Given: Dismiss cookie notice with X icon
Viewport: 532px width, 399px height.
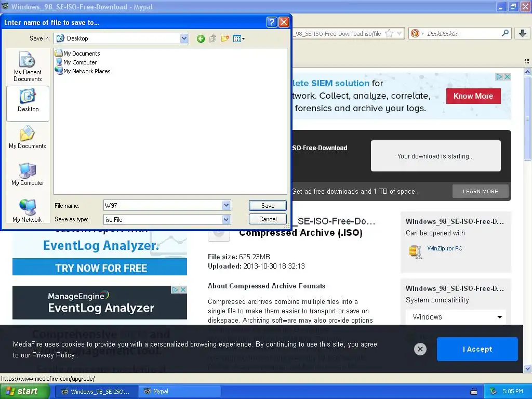Looking at the screenshot, I should 420,349.
